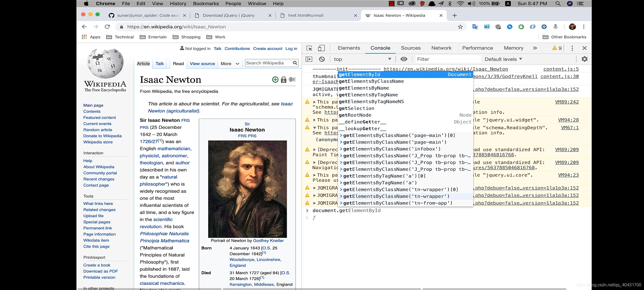Click the settings gear icon in DevTools

coord(584,59)
